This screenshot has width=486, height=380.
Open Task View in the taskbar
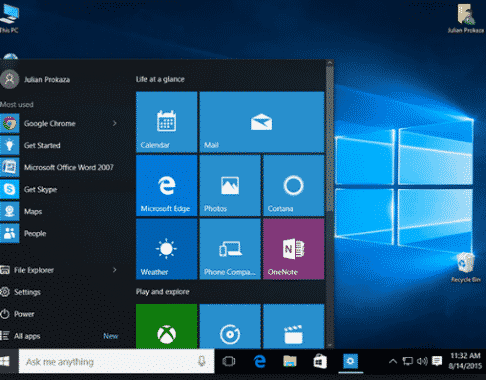[x=229, y=361]
